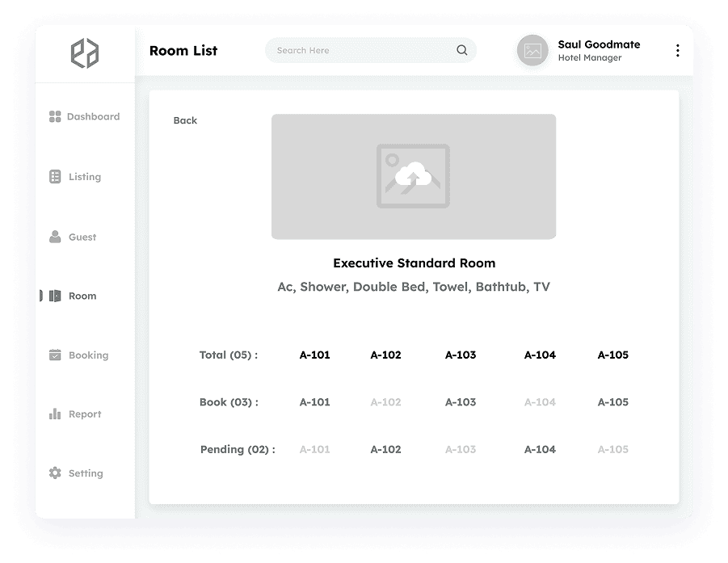Select room A-101 in the Total row
Image resolution: width=728 pixels, height=563 pixels.
pyautogui.click(x=314, y=355)
